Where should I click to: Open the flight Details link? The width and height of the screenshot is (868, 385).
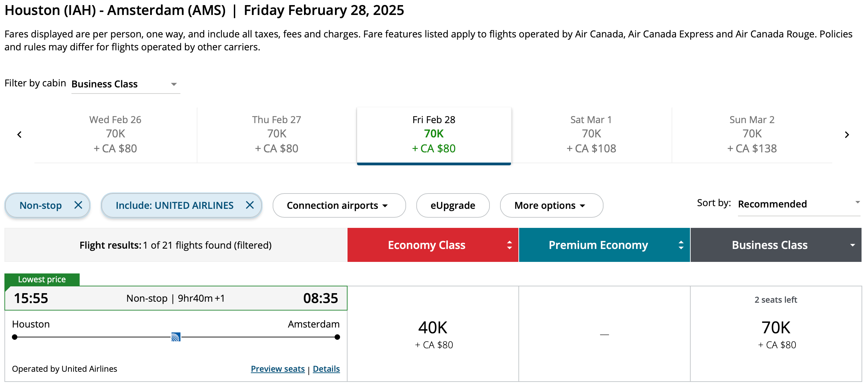(x=326, y=369)
